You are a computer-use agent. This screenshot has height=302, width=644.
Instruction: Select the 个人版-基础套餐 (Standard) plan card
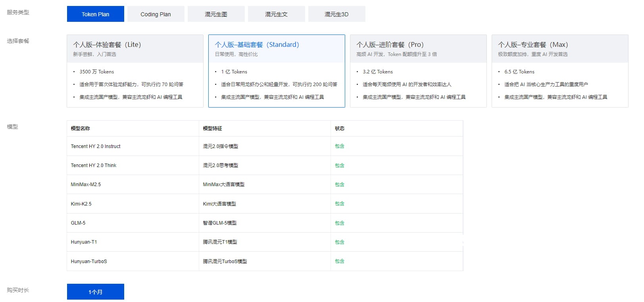tap(277, 71)
